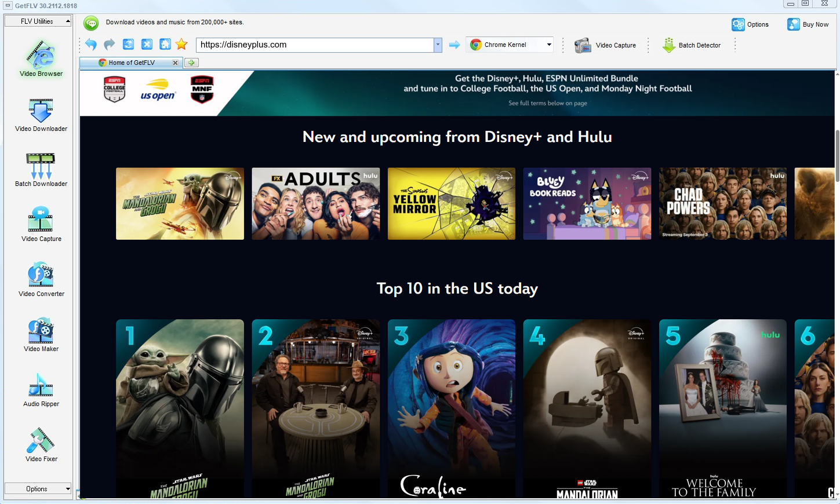The width and height of the screenshot is (840, 504).
Task: Select the number 2 top-ten poster
Action: click(x=316, y=408)
